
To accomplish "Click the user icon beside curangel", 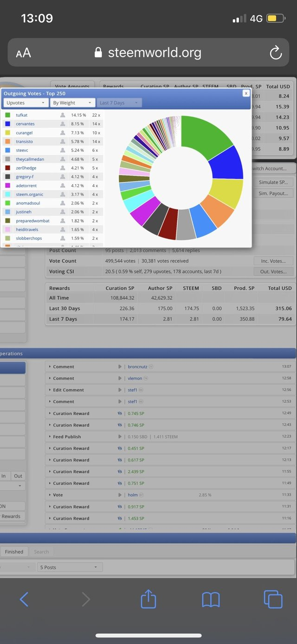I will coord(63,133).
